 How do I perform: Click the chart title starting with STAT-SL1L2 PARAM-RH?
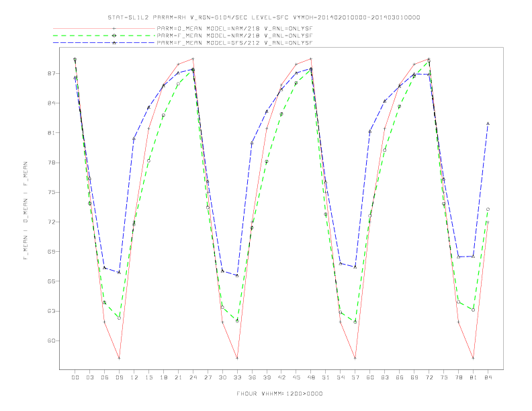tap(263, 17)
